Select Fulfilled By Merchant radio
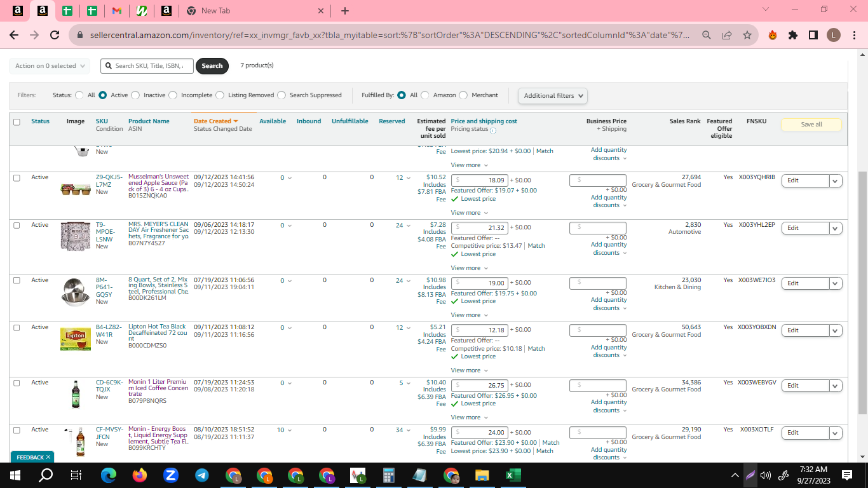This screenshot has height=488, width=868. click(x=463, y=95)
